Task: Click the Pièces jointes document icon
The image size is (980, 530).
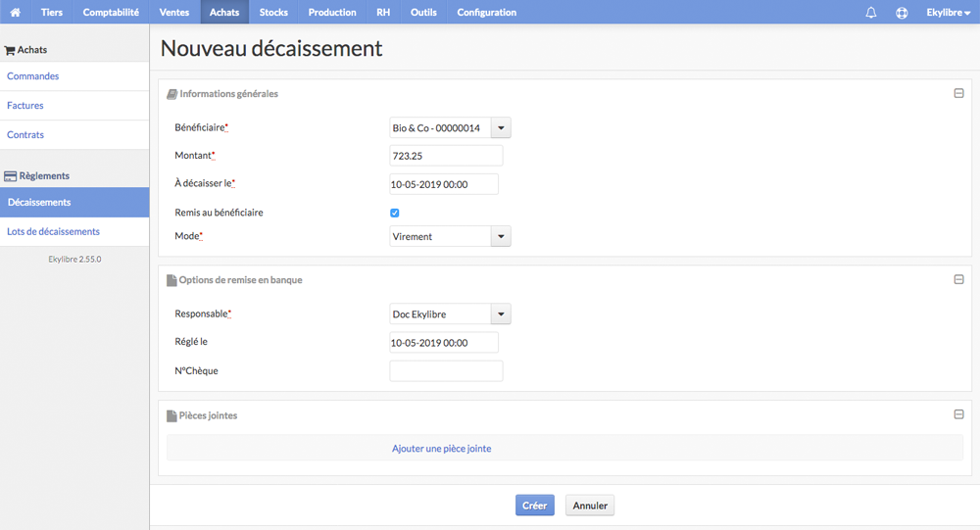Action: tap(171, 415)
